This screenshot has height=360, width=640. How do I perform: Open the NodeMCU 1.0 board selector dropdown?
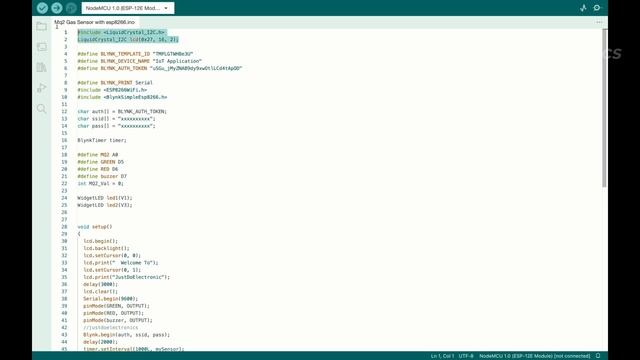point(128,8)
